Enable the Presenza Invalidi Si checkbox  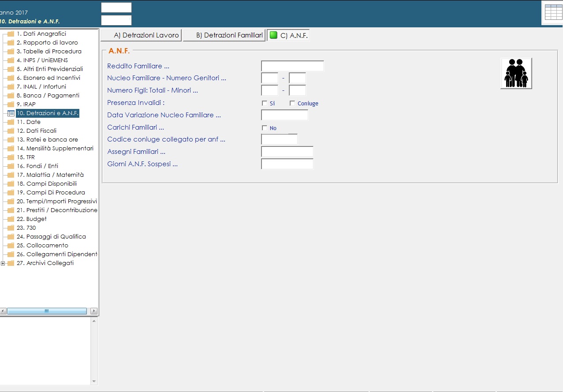click(x=265, y=103)
